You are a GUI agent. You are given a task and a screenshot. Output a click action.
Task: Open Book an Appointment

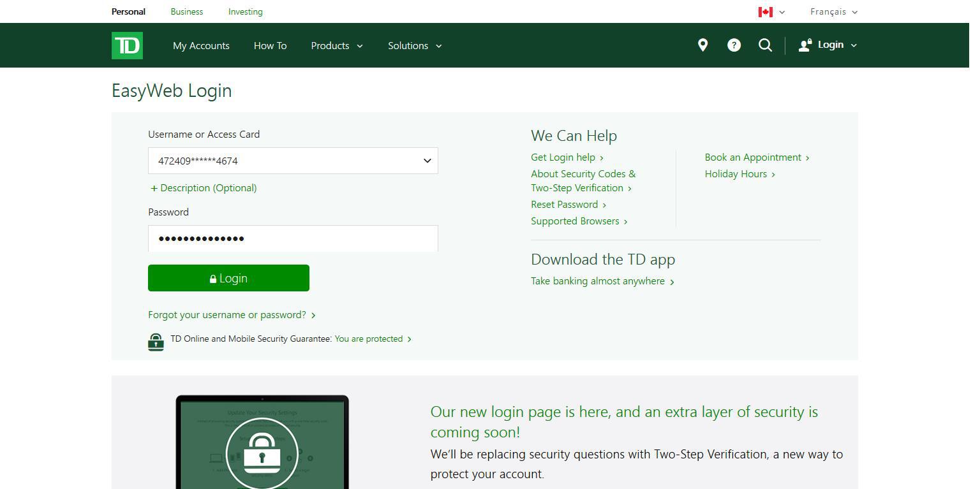(753, 157)
